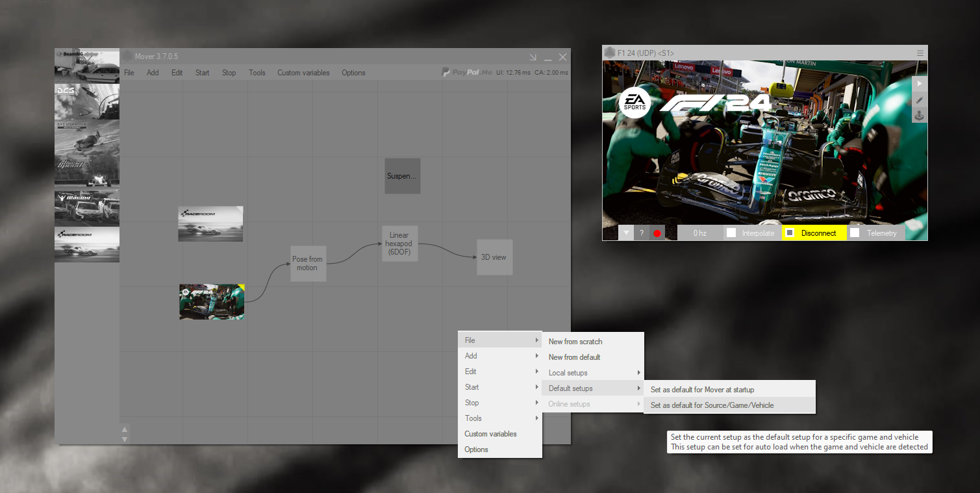This screenshot has width=980, height=493.
Task: Expand File submenu in context menu
Action: (x=500, y=340)
